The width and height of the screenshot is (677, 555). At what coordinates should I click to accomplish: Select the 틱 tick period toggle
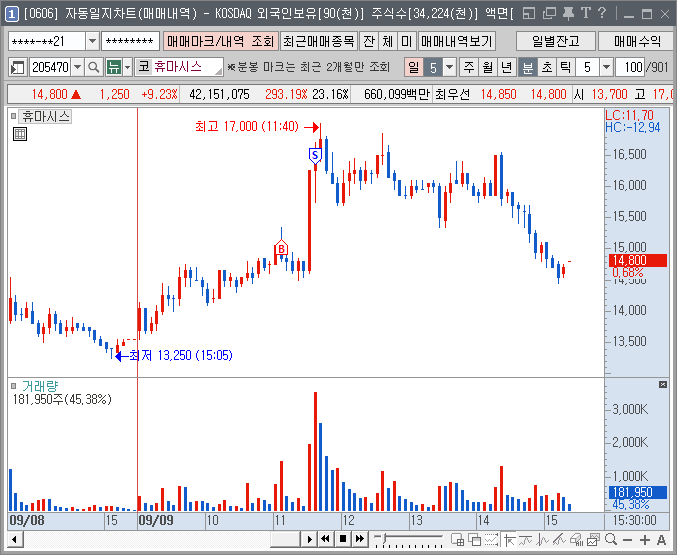click(566, 67)
